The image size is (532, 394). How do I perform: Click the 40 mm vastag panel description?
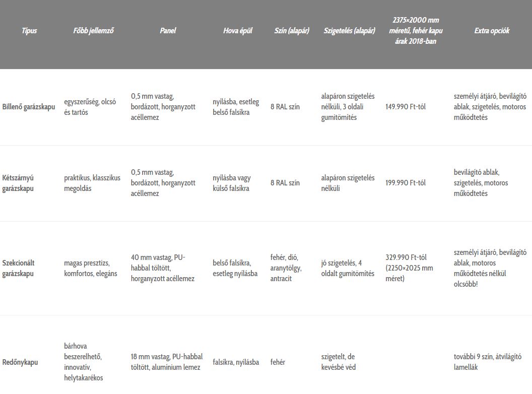(162, 268)
